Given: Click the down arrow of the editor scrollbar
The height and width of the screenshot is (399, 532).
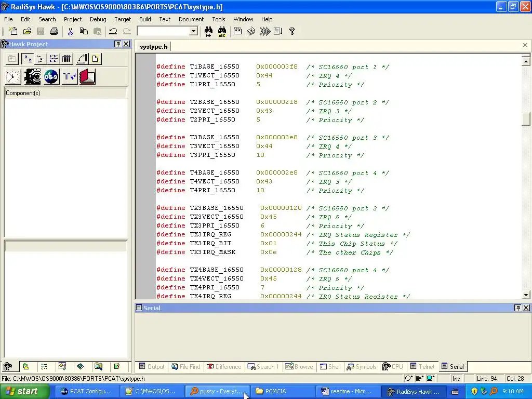Looking at the screenshot, I should tap(526, 295).
